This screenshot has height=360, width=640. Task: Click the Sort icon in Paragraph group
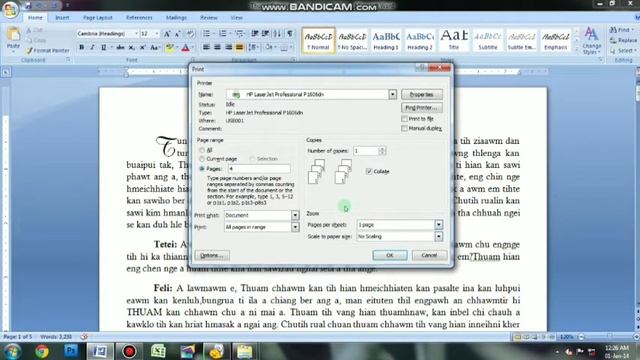(x=277, y=34)
